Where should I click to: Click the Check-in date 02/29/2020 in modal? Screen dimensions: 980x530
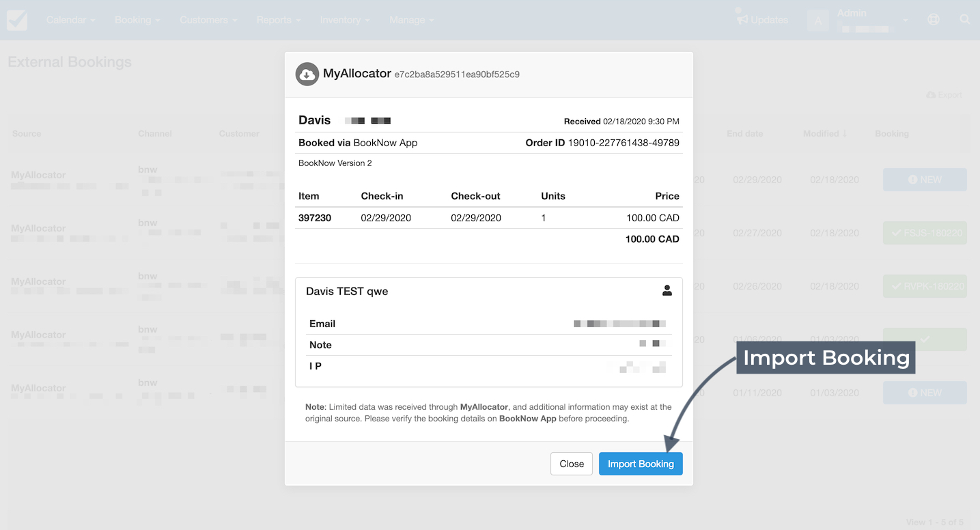386,218
